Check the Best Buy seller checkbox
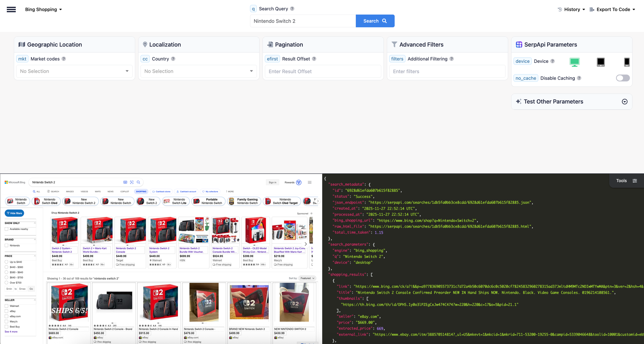The height and width of the screenshot is (344, 644). [x=6, y=327]
